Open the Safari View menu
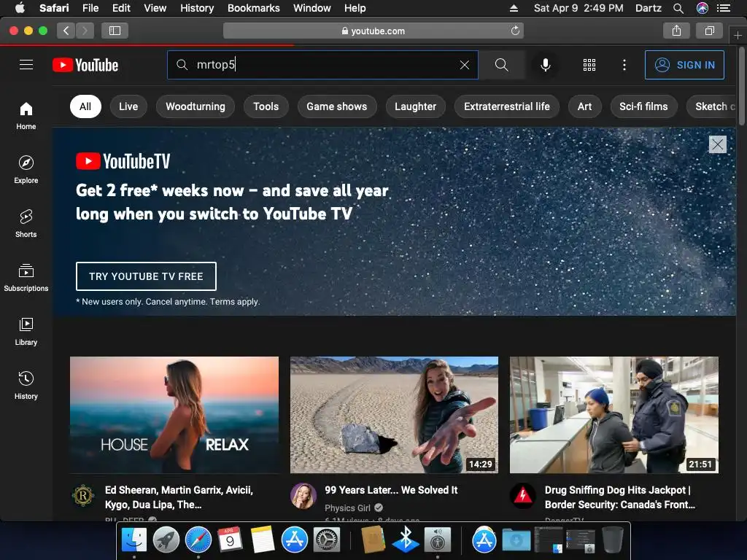This screenshot has width=747, height=560. pyautogui.click(x=155, y=8)
